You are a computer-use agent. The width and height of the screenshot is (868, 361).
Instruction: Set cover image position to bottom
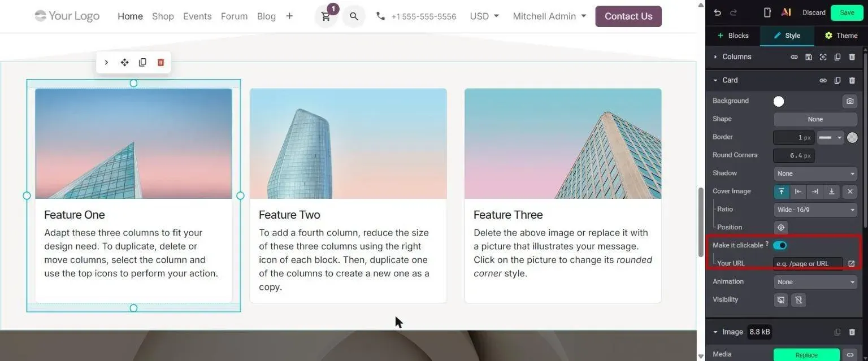pos(832,192)
